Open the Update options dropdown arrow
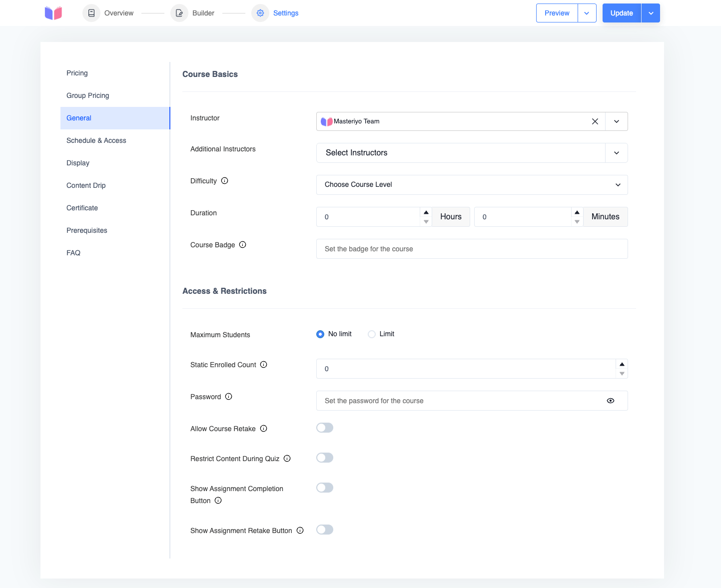This screenshot has width=721, height=588. 651,13
